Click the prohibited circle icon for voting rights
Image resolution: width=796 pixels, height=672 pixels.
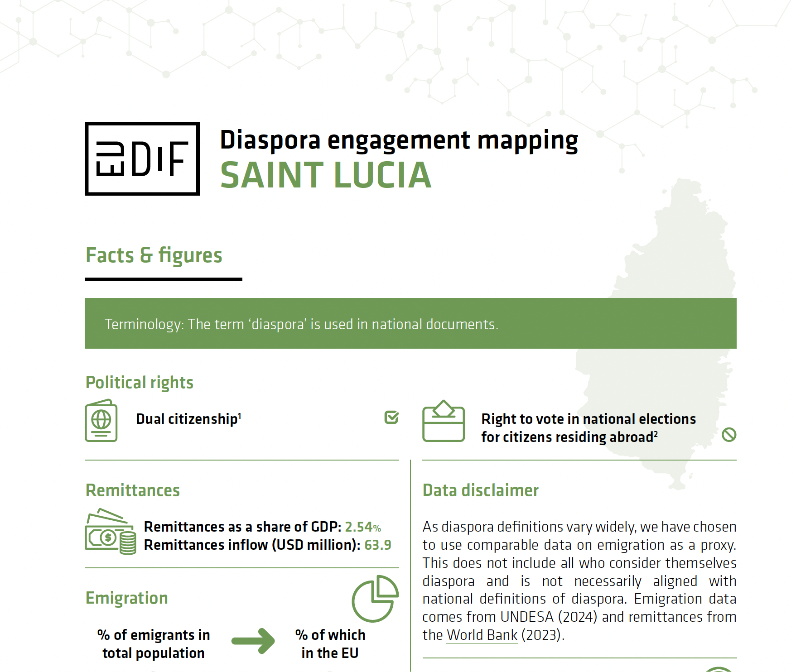point(728,435)
